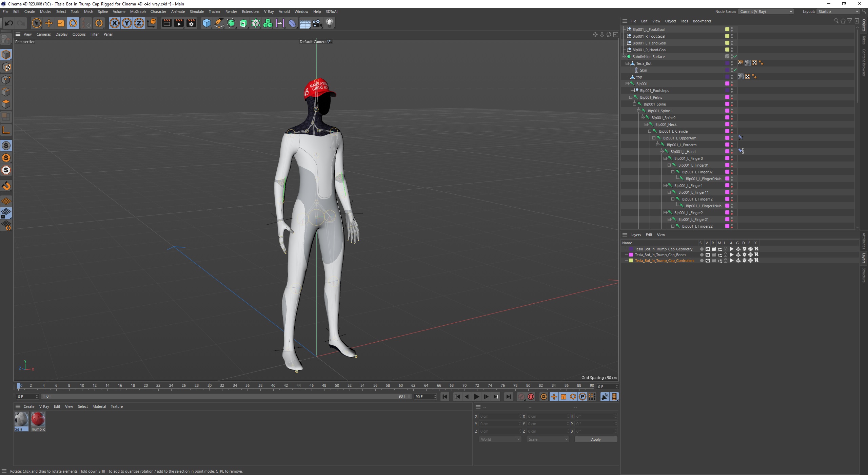Viewport: 868px width, 475px height.
Task: Collapse the Bip001_Pelvis node
Action: pos(631,97)
